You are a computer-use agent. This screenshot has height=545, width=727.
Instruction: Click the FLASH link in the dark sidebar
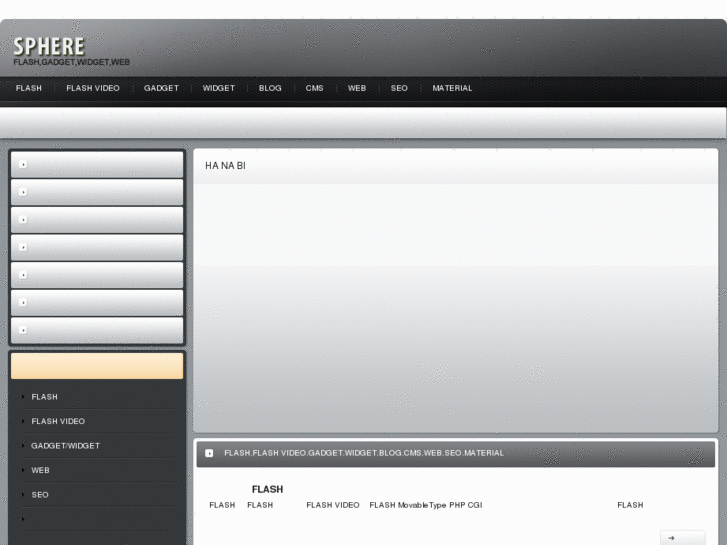[x=45, y=397]
